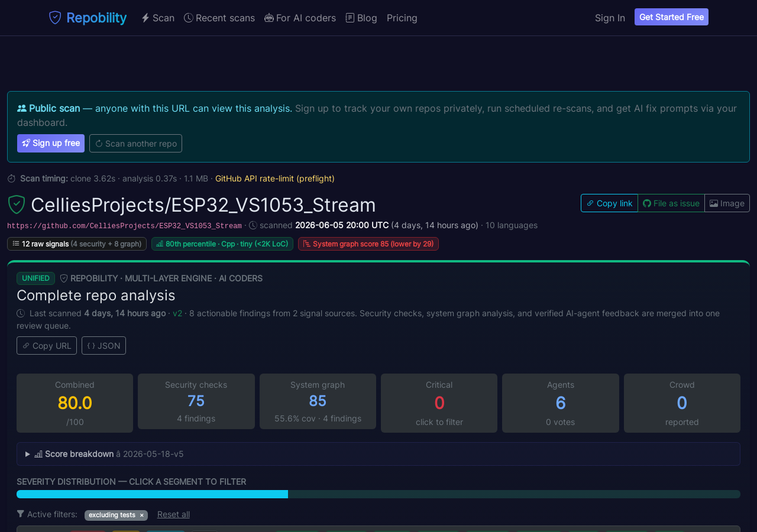This screenshot has width=757, height=532.
Task: Click the Get Started Free button
Action: pos(671,17)
